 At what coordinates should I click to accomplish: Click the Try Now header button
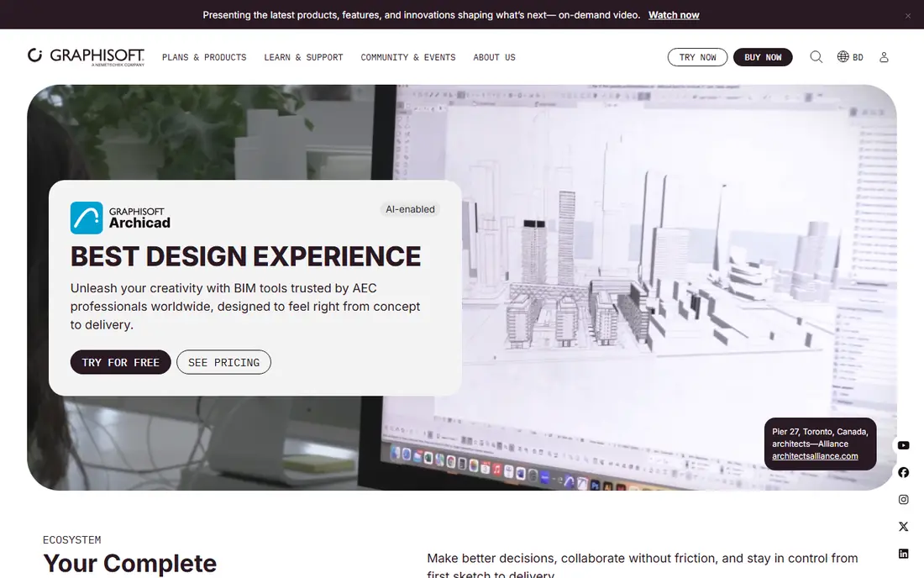[697, 57]
